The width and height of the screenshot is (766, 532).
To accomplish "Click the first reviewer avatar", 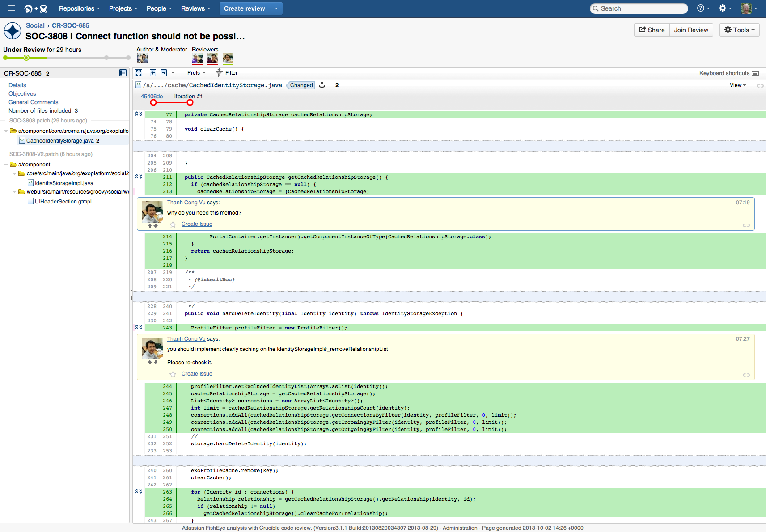I will (198, 59).
